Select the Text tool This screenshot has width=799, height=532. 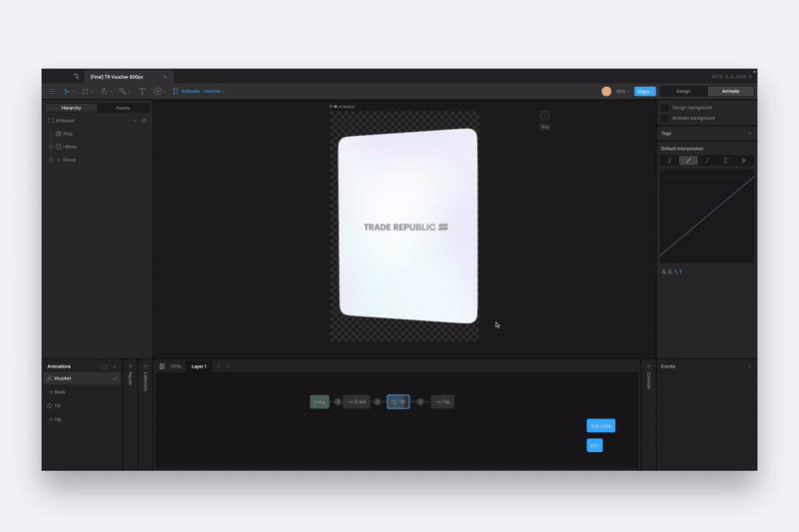[x=142, y=92]
